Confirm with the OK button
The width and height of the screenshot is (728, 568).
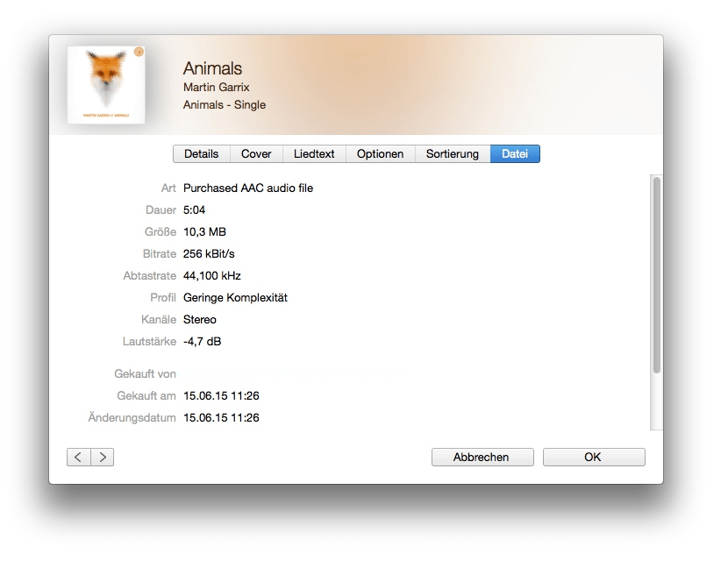tap(594, 457)
